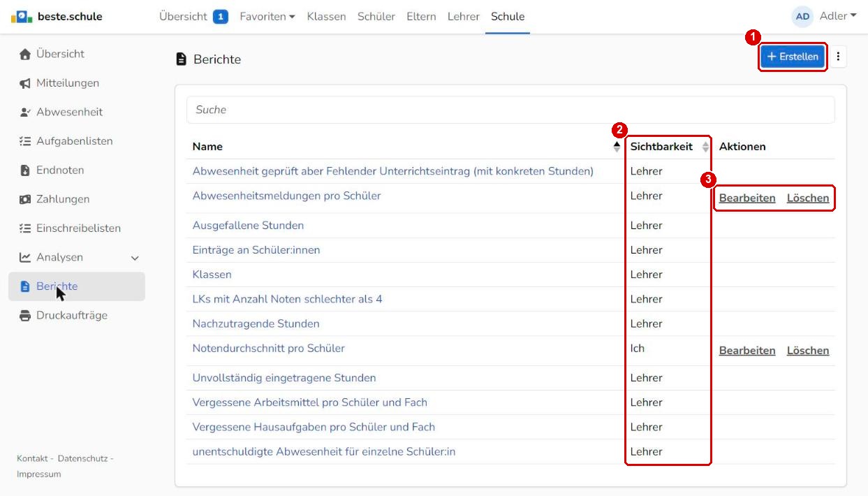Click the notification badge showing 1

click(x=221, y=16)
